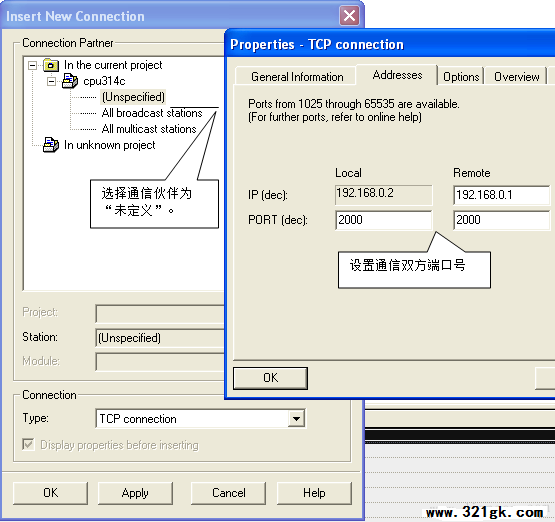Image resolution: width=555 pixels, height=522 pixels.
Task: Click OK in TCP connection properties
Action: (270, 378)
